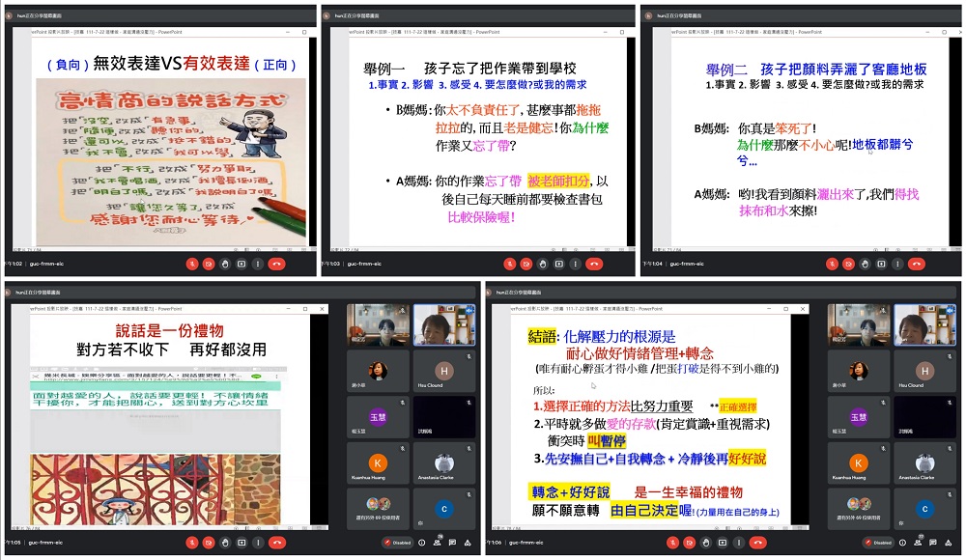Select the 玉慧 avatar tile in the 1:05 panel
This screenshot has width=966, height=560.
(378, 416)
